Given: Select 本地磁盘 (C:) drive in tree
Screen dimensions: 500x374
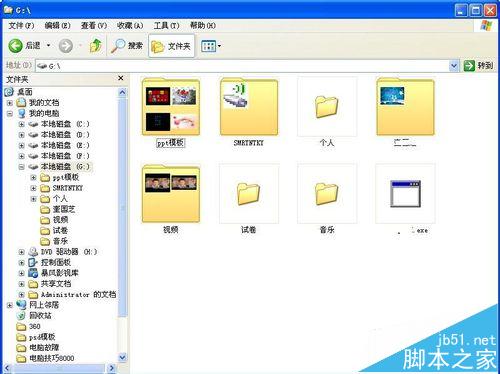Looking at the screenshot, I should coord(65,124).
